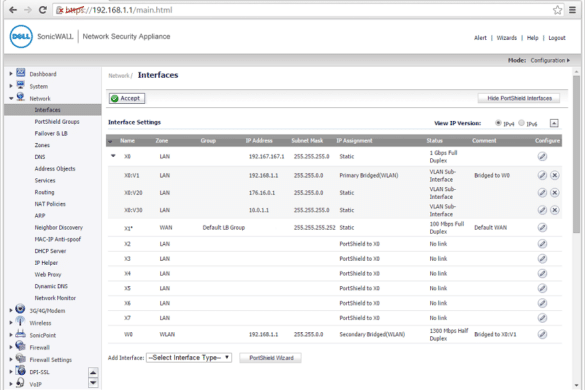Go to the Zones page

point(42,145)
